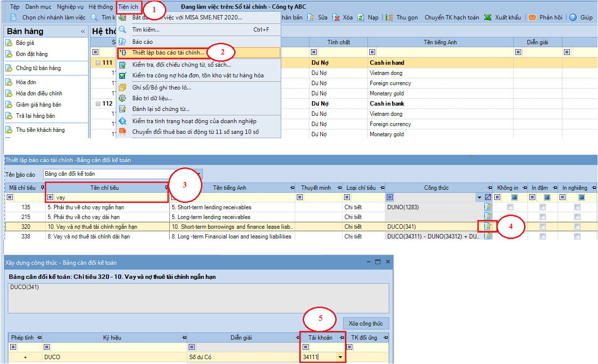Toggle In đậm checkbox for row 215
Screen dimensions: 598x364
click(543, 217)
